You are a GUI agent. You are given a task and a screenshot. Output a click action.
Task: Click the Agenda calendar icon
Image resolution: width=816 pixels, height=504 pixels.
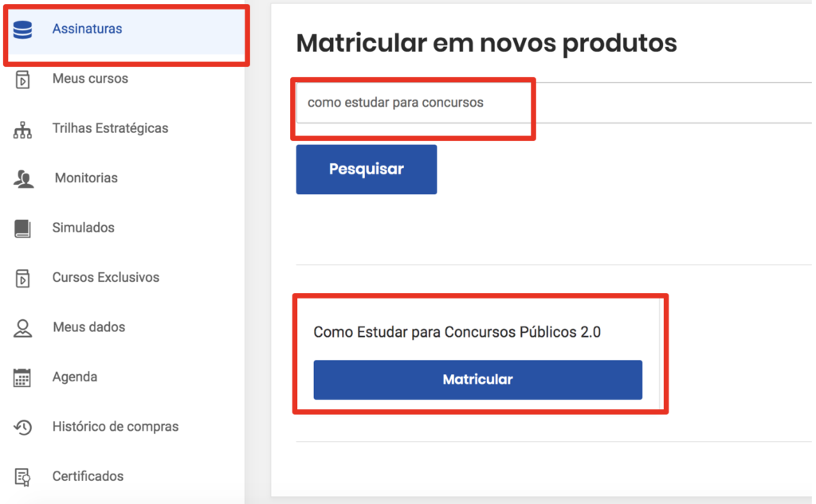[x=22, y=377]
